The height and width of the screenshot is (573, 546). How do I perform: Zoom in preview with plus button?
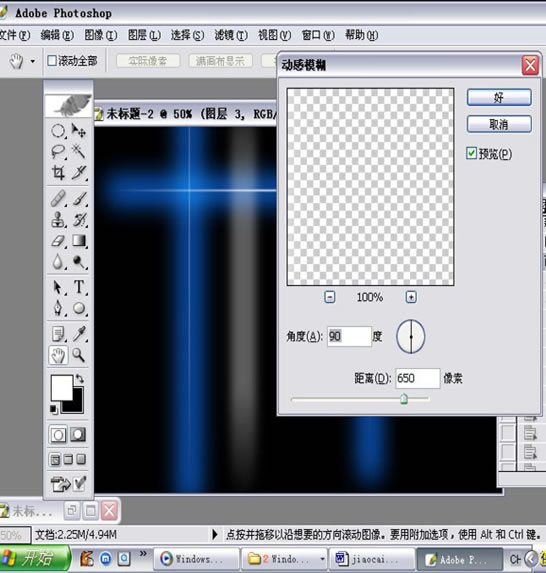point(411,297)
